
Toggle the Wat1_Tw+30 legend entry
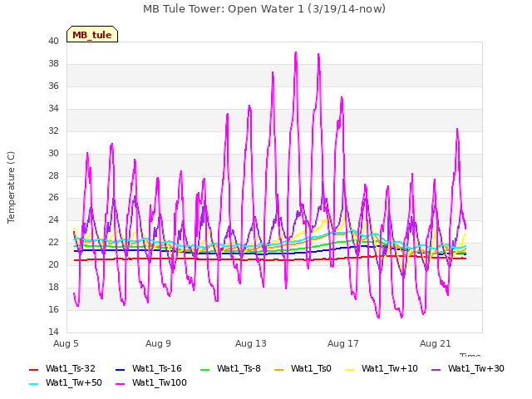coord(467,368)
